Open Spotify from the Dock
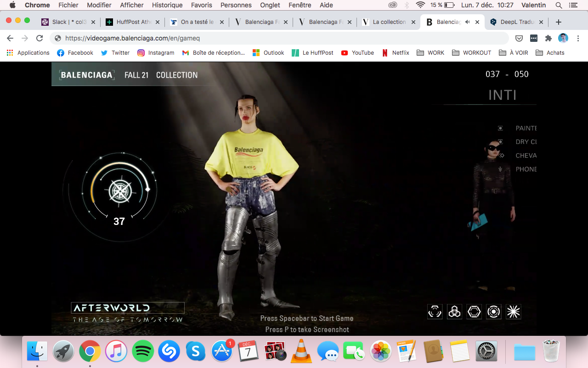The width and height of the screenshot is (588, 368). pos(143,352)
